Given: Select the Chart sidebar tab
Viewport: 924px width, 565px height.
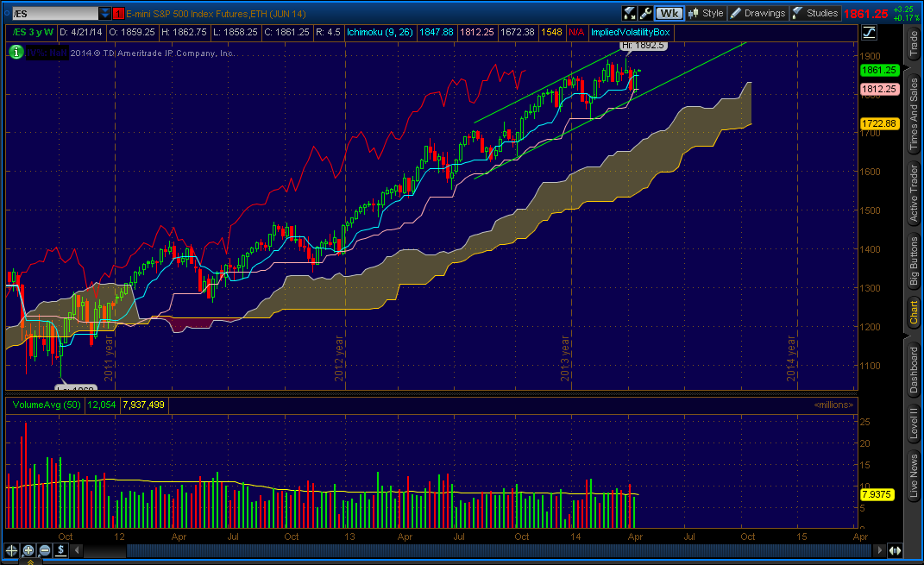Looking at the screenshot, I should (x=914, y=312).
